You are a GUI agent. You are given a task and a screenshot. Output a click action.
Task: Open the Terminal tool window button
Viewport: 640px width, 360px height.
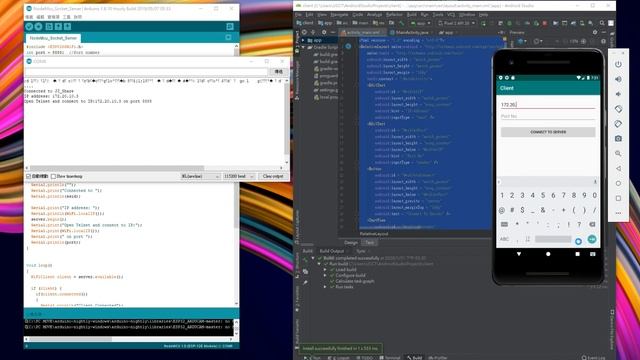390,358
